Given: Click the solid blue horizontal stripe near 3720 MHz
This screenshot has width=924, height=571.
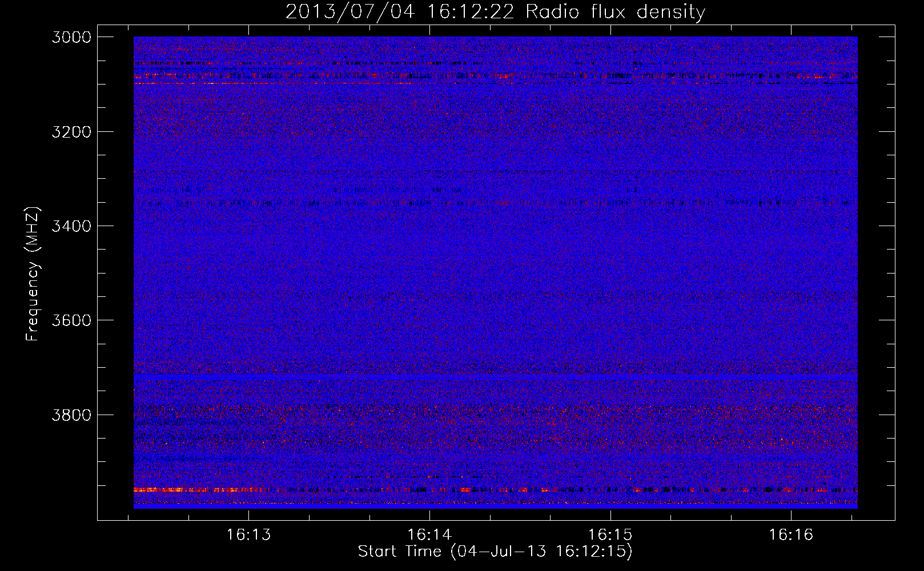Looking at the screenshot, I should [x=495, y=378].
